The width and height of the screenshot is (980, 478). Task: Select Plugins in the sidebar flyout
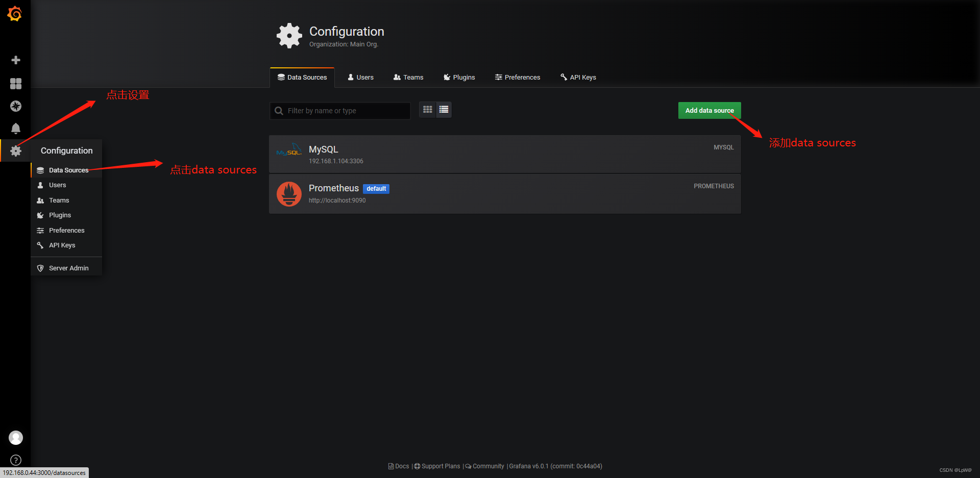[66, 215]
